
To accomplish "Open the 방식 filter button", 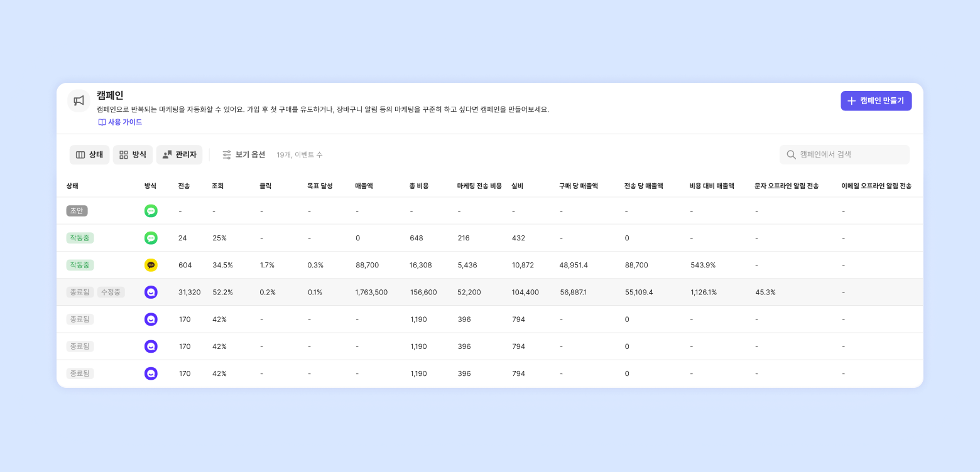I will (133, 154).
